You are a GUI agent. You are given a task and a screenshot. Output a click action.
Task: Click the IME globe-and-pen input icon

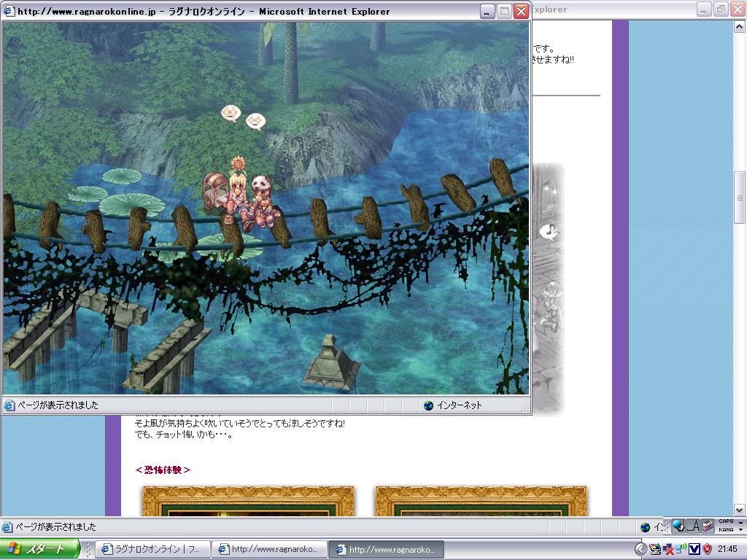(678, 526)
